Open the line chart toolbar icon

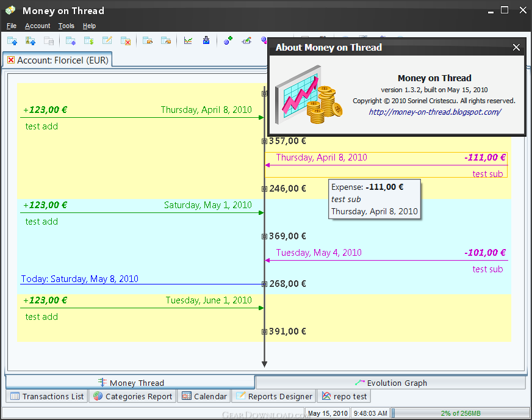(x=188, y=41)
